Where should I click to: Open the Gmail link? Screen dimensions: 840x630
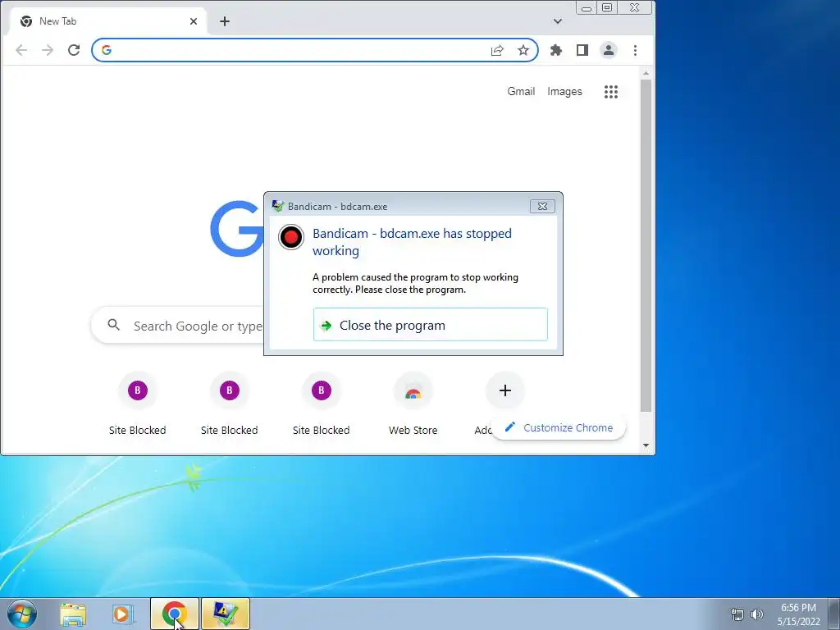(521, 92)
